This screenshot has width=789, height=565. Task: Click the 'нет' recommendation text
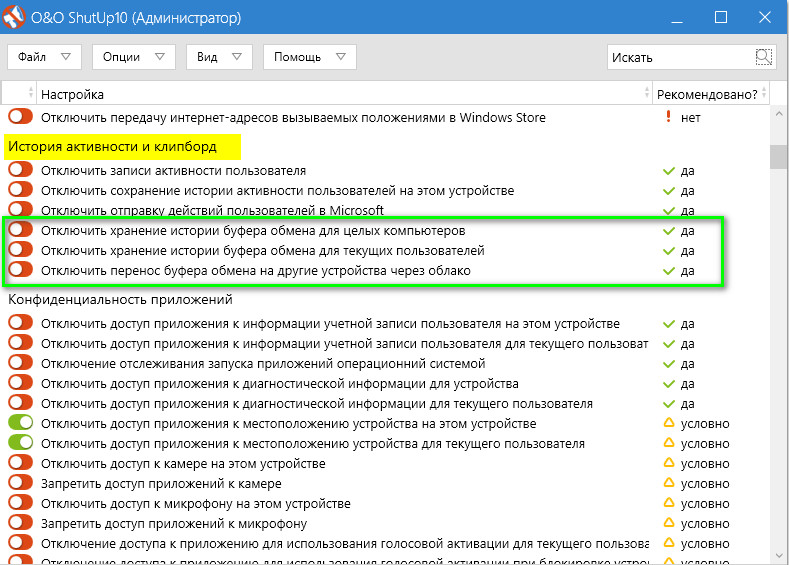690,118
